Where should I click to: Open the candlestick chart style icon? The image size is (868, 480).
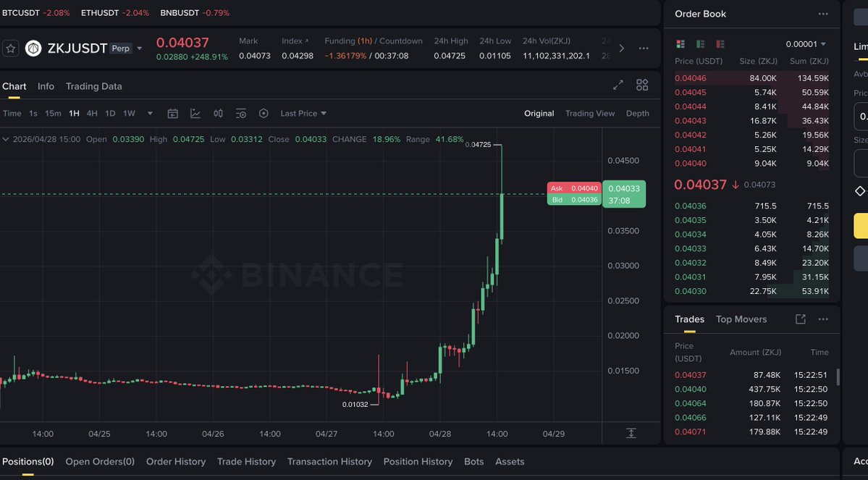pyautogui.click(x=218, y=114)
